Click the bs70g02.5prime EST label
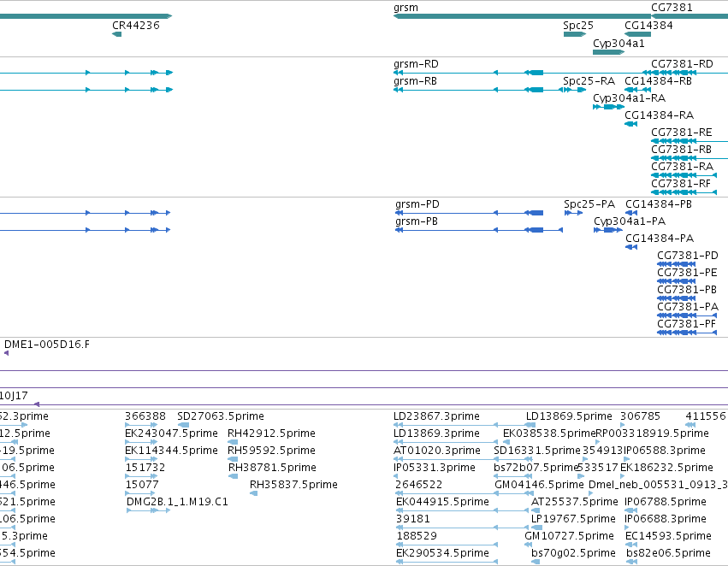The width and height of the screenshot is (728, 566). pos(573,553)
